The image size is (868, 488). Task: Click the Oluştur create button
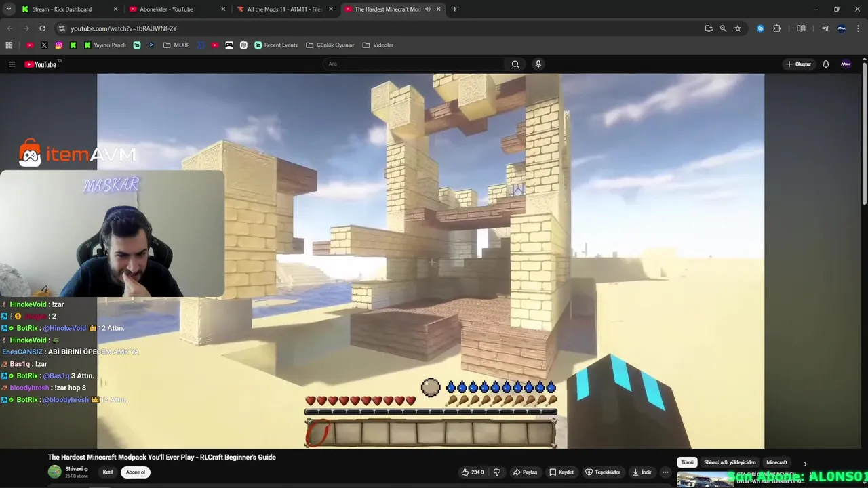(x=799, y=64)
